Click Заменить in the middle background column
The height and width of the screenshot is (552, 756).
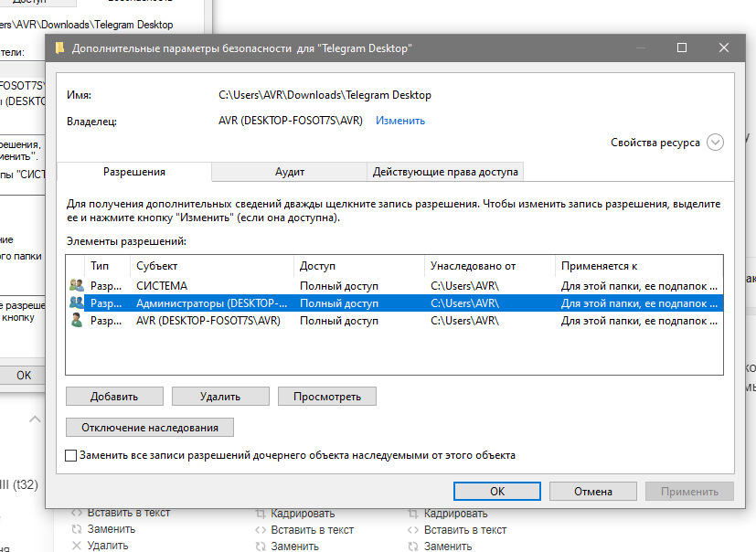click(x=294, y=547)
